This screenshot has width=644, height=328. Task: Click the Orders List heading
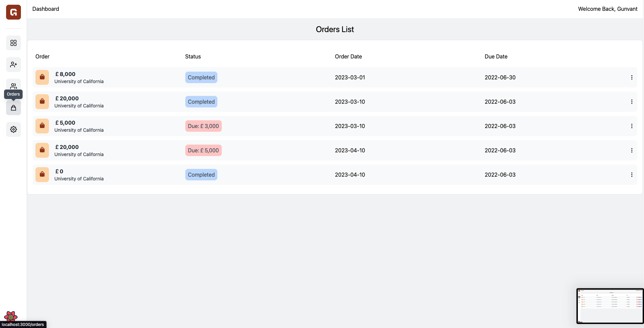[x=335, y=29]
